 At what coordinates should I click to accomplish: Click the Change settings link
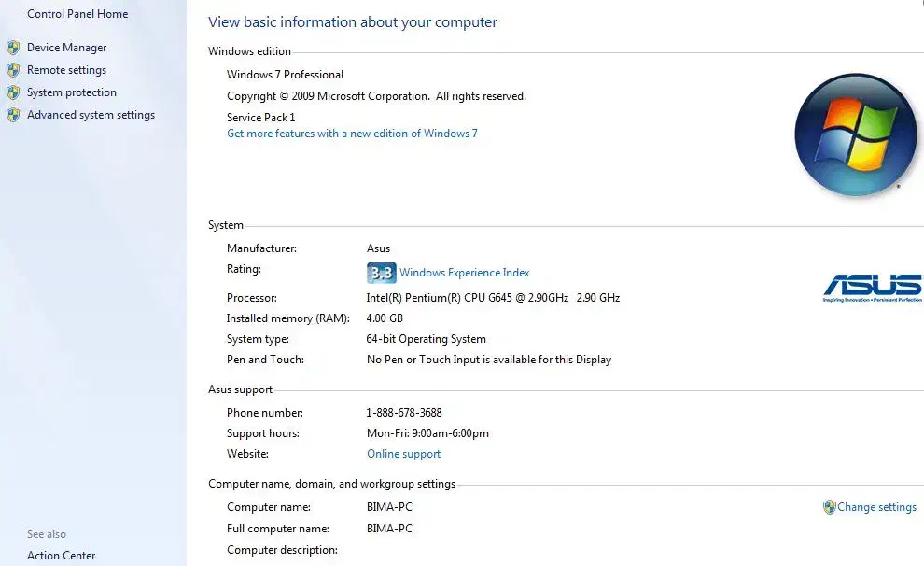click(876, 507)
